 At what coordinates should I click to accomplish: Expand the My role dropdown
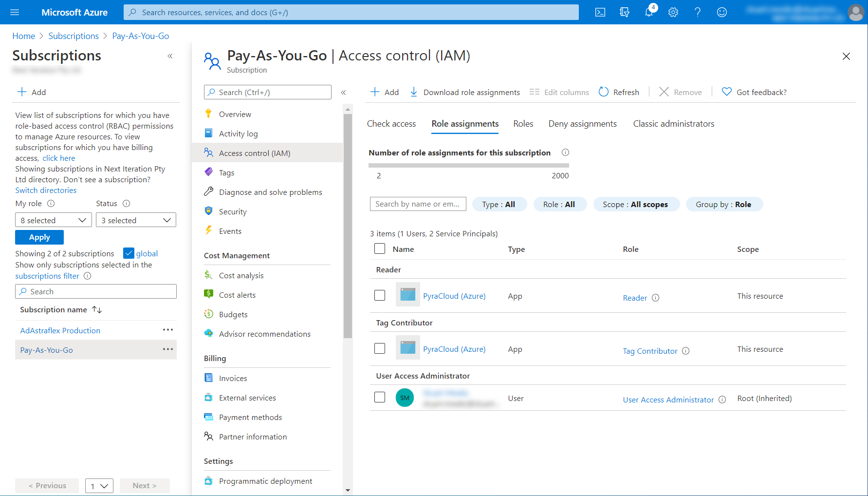click(x=53, y=220)
